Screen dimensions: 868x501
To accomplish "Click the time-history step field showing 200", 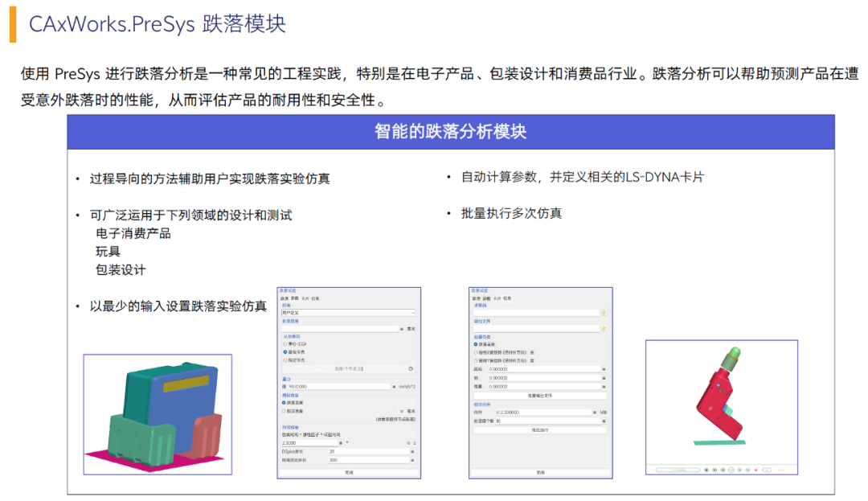I will 369,460.
